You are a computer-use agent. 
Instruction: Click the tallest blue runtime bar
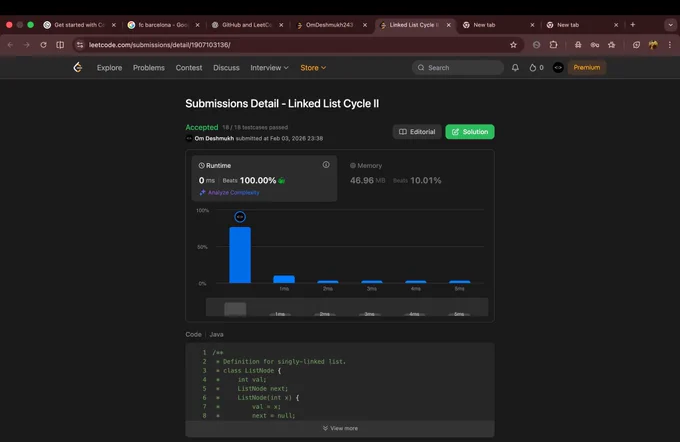tap(240, 255)
